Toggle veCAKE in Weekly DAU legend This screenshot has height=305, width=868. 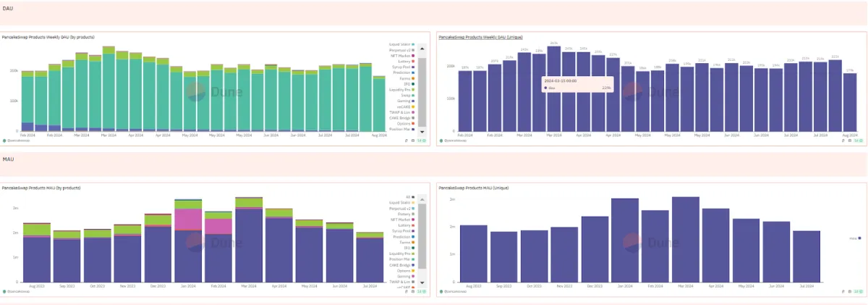(x=406, y=106)
